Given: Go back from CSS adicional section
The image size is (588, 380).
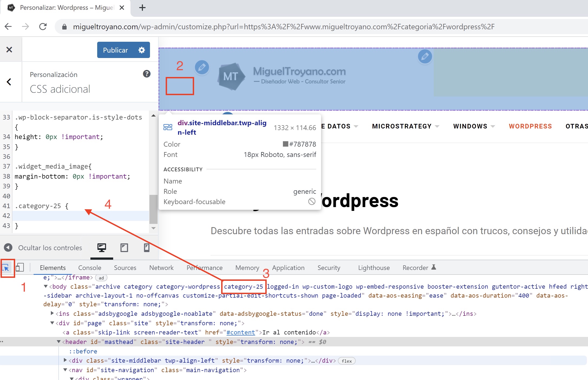Looking at the screenshot, I should tap(9, 82).
